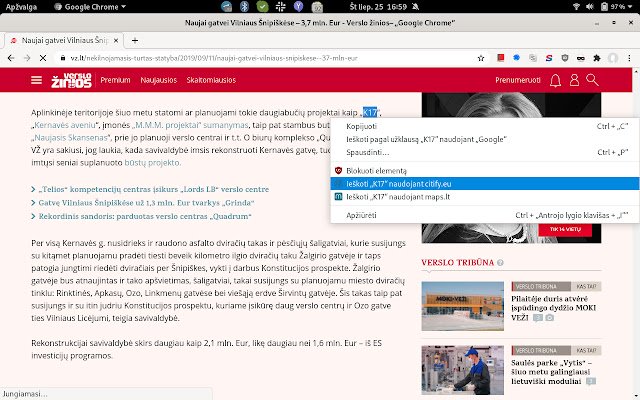Click the help icon beside VERSLO TRIBŪNA
This screenshot has height=400, width=640.
[500, 263]
